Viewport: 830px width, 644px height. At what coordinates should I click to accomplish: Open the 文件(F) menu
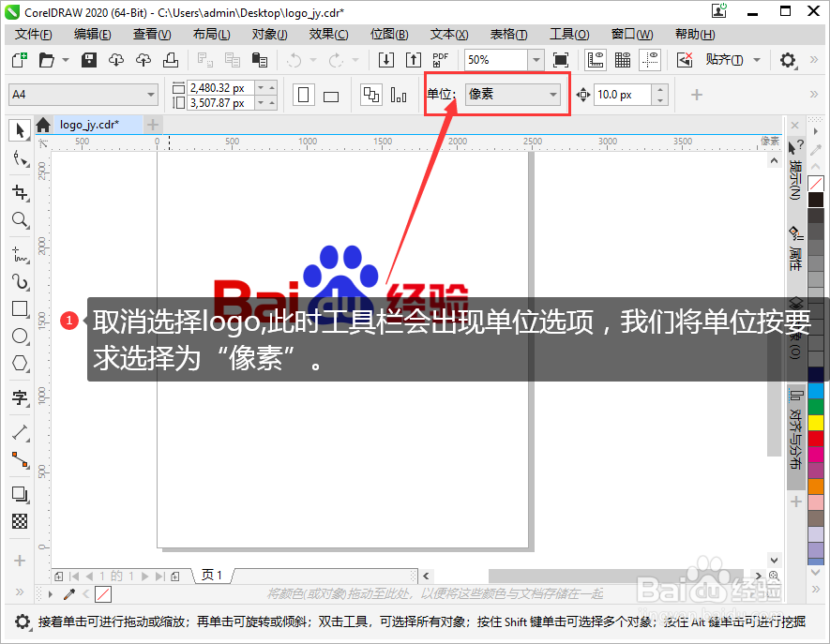point(34,35)
